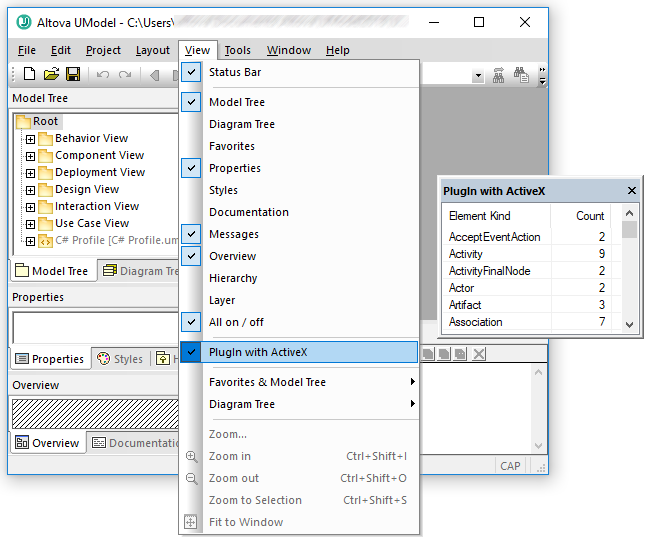The height and width of the screenshot is (542, 648).
Task: Click the Save disk toolbar icon
Action: [x=73, y=74]
